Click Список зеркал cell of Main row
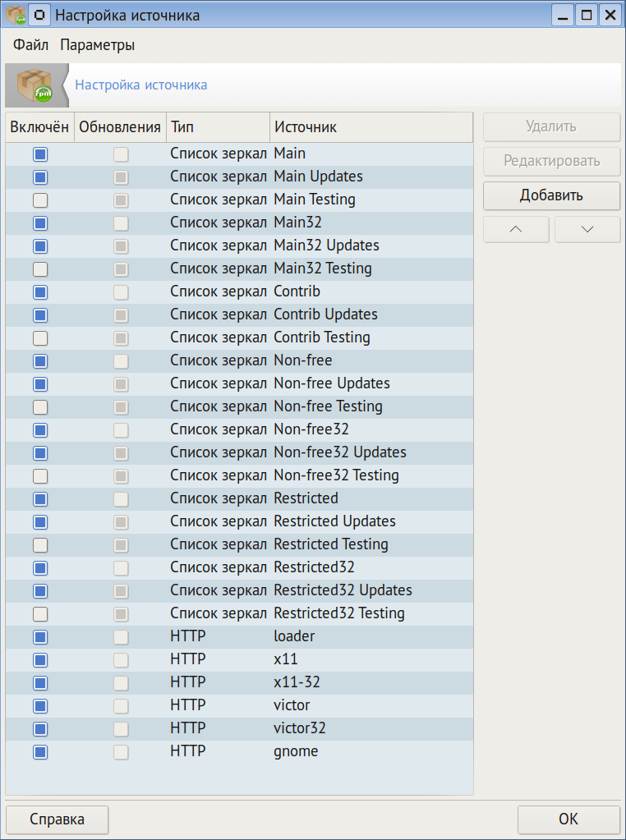 pyautogui.click(x=219, y=154)
